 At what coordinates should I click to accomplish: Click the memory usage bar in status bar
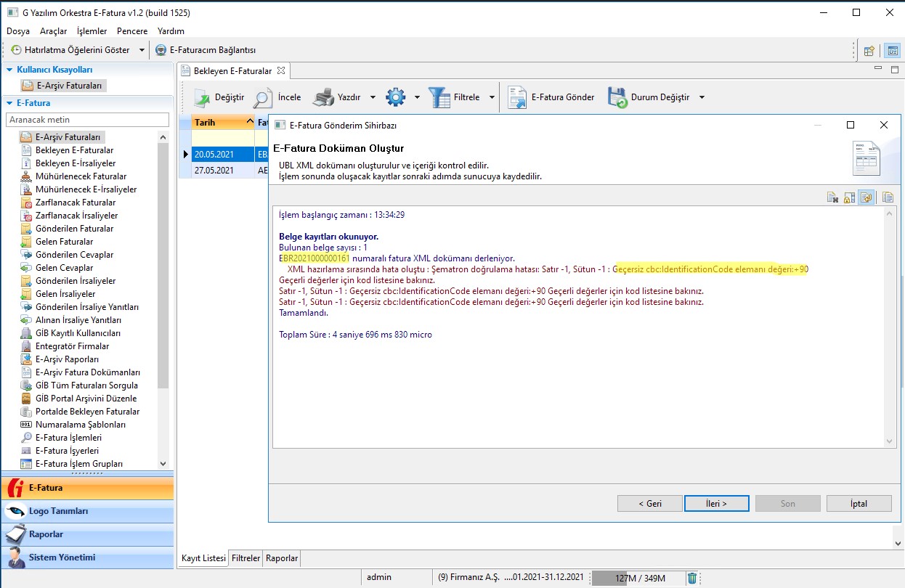point(638,578)
